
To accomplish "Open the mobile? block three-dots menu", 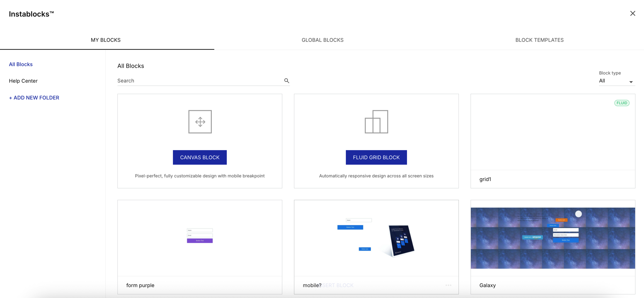I will 448,285.
